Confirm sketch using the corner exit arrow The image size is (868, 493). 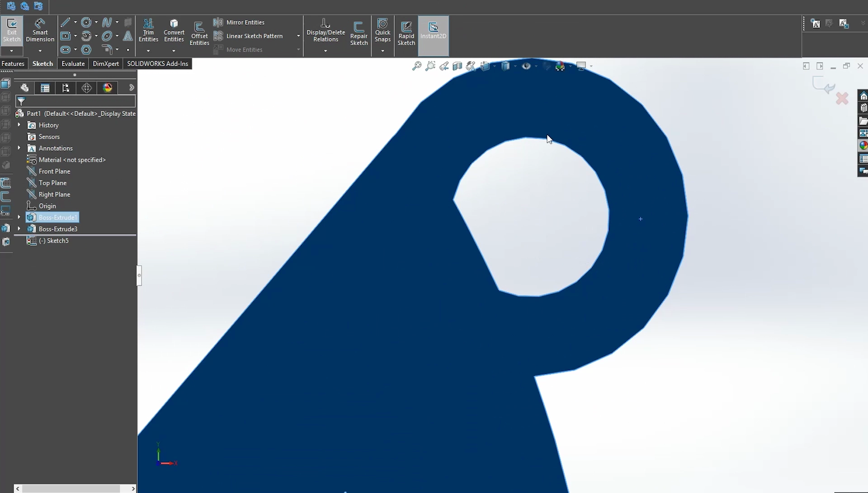(824, 85)
